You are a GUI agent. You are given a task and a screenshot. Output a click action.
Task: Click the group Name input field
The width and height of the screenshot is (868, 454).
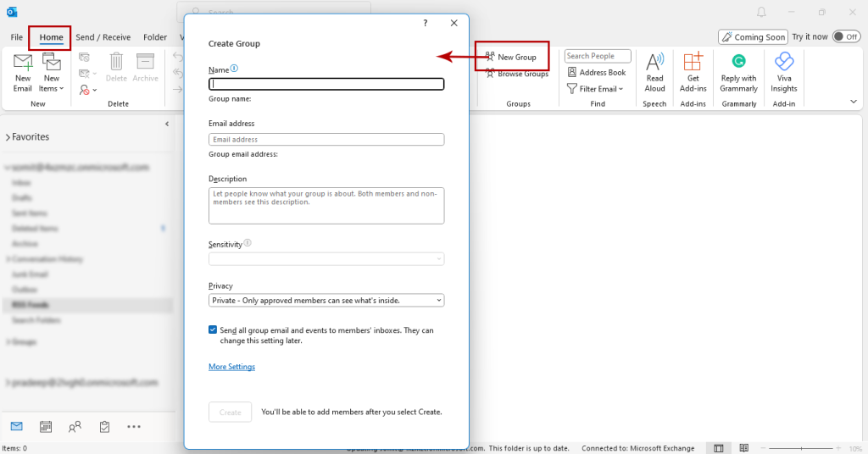tap(326, 84)
